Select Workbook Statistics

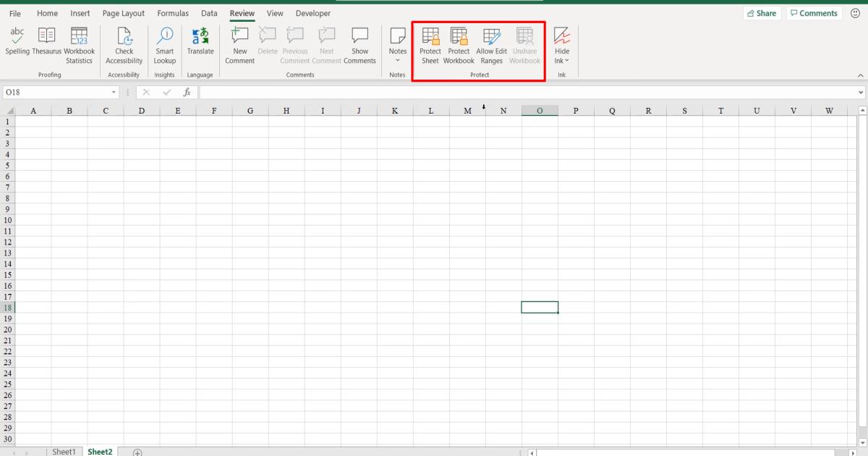80,43
